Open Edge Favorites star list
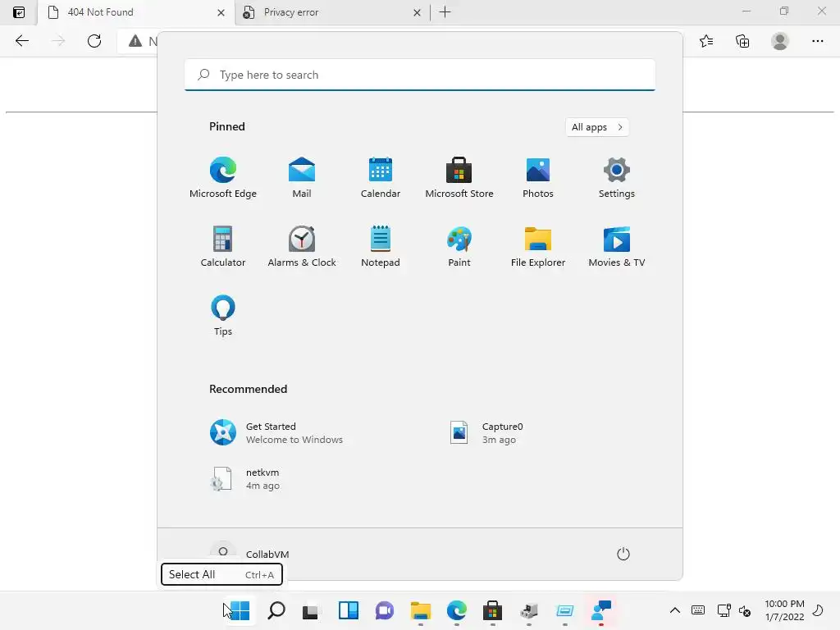The width and height of the screenshot is (840, 630). [x=706, y=41]
